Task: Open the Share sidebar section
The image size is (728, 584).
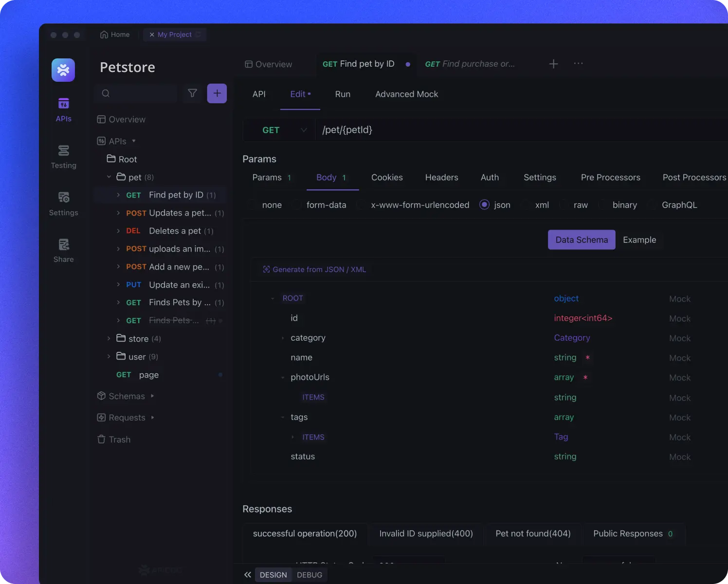Action: pos(63,251)
